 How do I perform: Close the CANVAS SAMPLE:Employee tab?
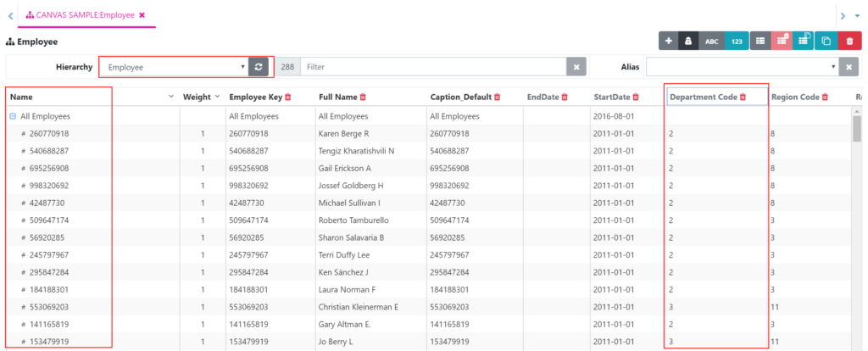pyautogui.click(x=142, y=15)
